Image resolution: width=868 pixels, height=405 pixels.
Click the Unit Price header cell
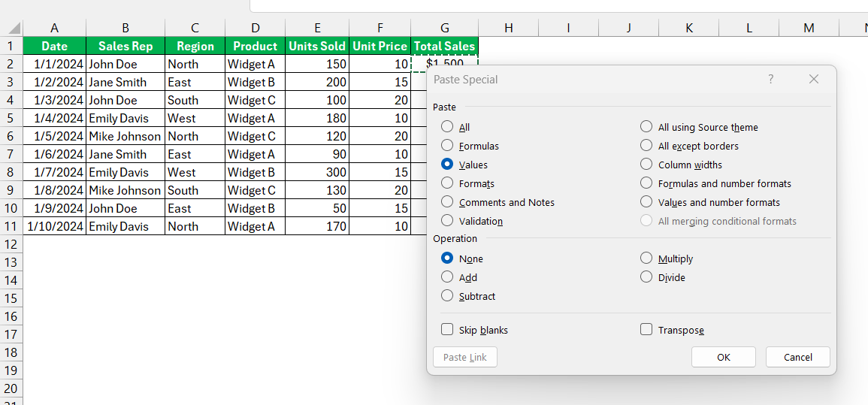pos(380,46)
